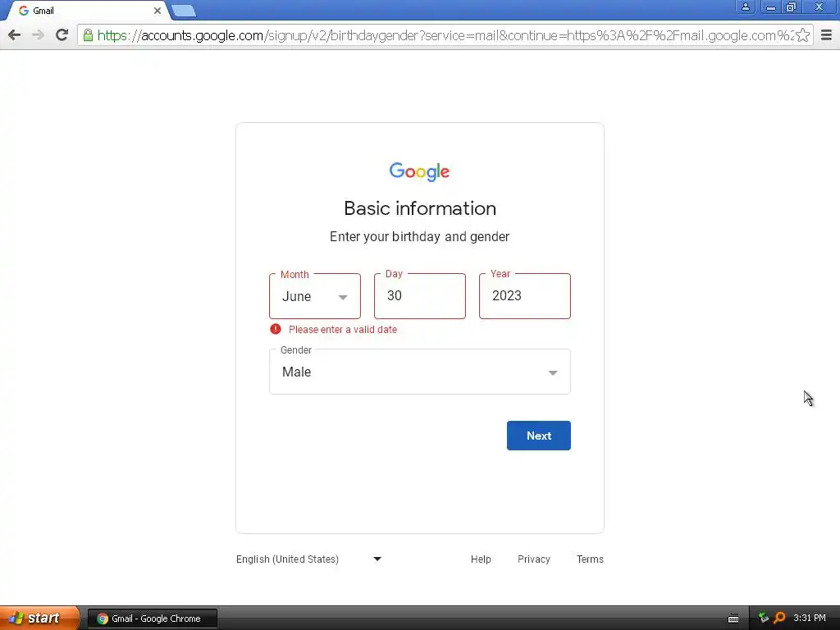Image resolution: width=840 pixels, height=630 pixels.
Task: Click 'Please enter a valid date' message
Action: [x=343, y=330]
